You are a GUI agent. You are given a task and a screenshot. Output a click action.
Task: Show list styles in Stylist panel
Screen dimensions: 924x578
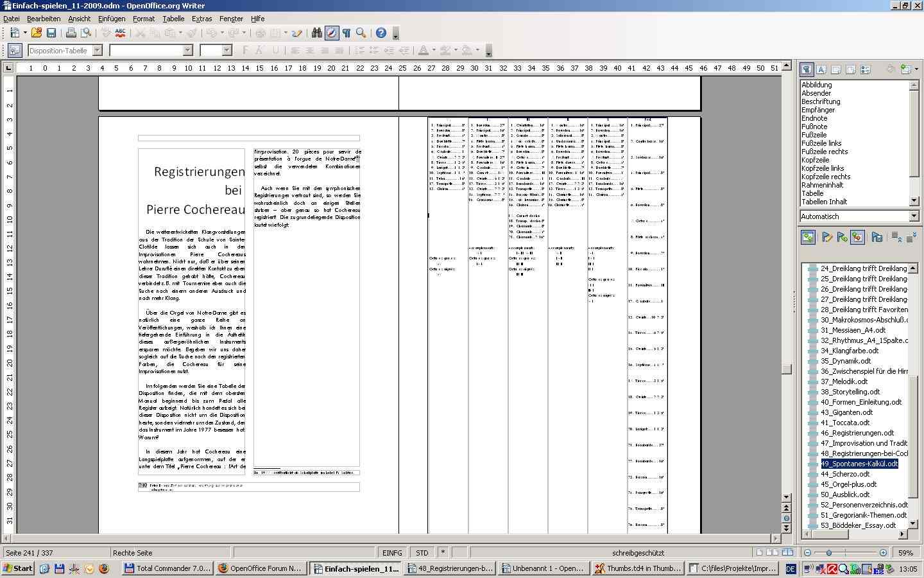click(x=865, y=69)
